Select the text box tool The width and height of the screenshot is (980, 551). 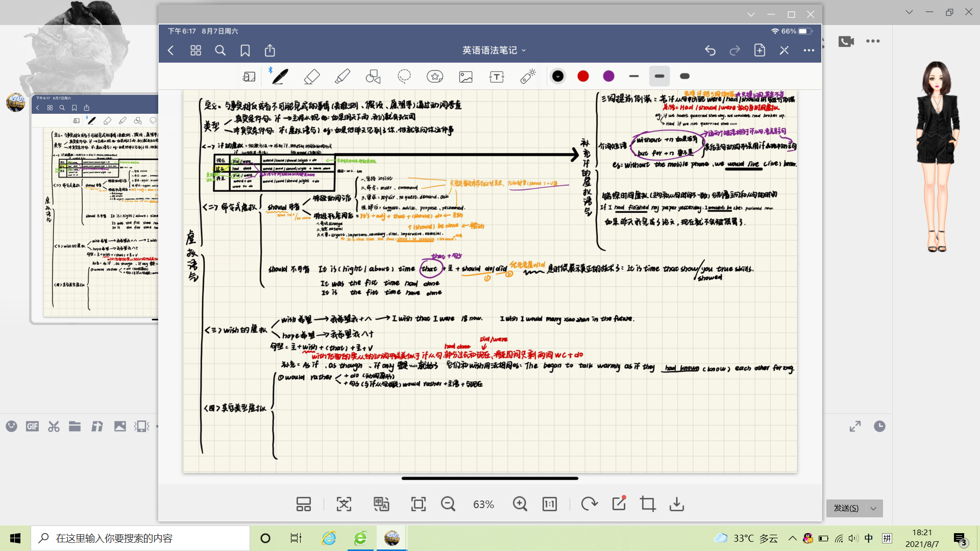point(496,77)
